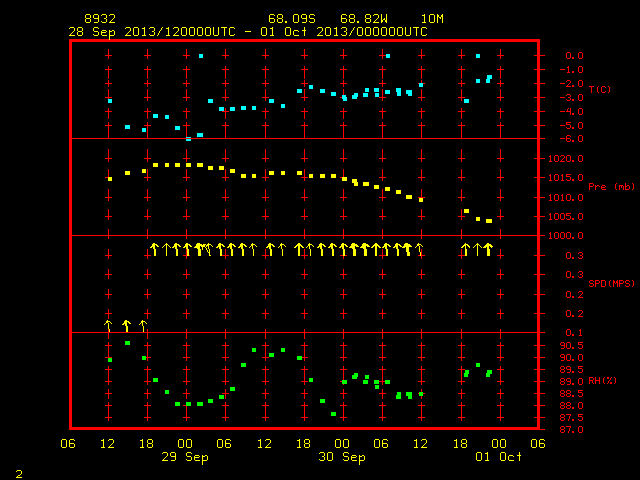The width and height of the screenshot is (640, 480).
Task: Click the leftmost wind arrow near 0.1
Action: tap(108, 326)
